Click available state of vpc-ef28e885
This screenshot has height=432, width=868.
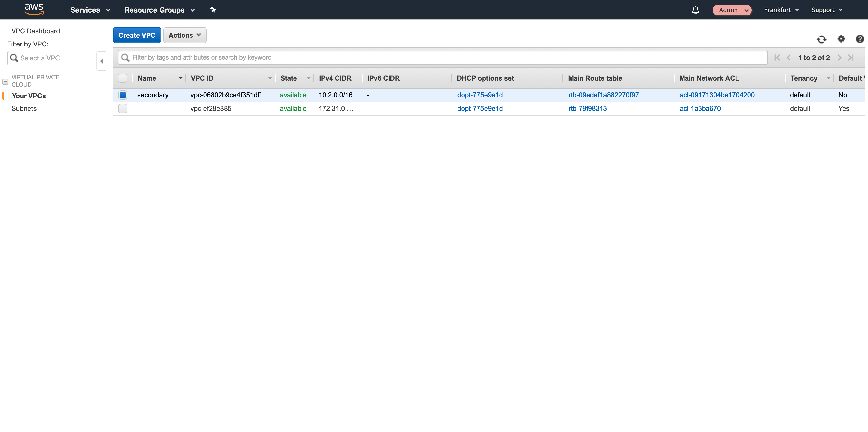pos(293,109)
